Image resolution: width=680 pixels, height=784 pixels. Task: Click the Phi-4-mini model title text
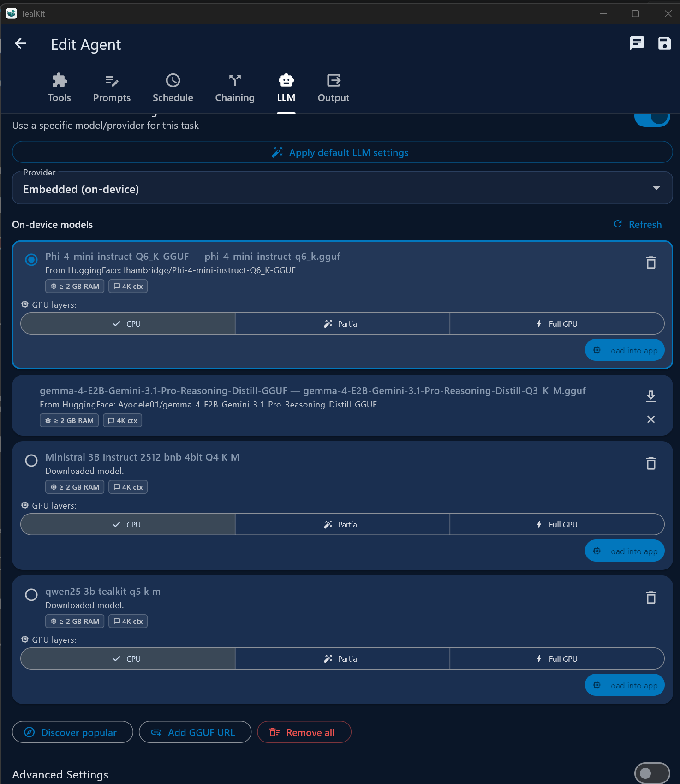click(193, 257)
